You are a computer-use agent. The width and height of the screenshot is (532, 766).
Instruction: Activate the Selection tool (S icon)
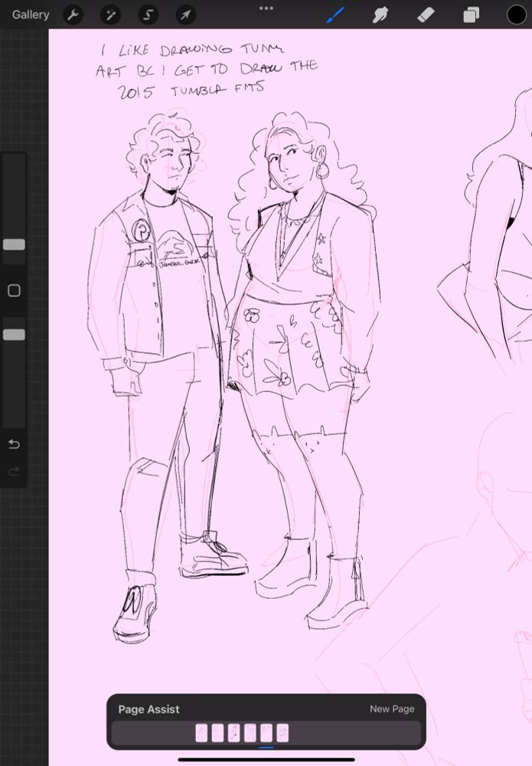pos(148,15)
